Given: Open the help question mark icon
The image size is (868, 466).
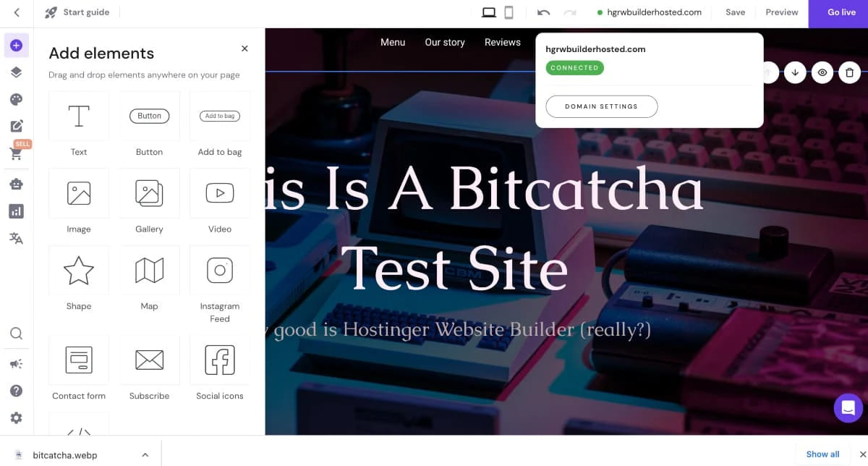Looking at the screenshot, I should [16, 391].
